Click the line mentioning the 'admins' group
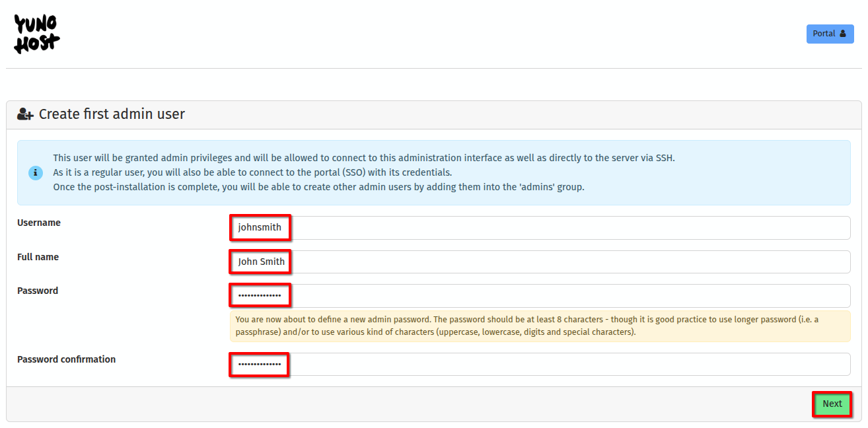The image size is (868, 428). coord(318,187)
